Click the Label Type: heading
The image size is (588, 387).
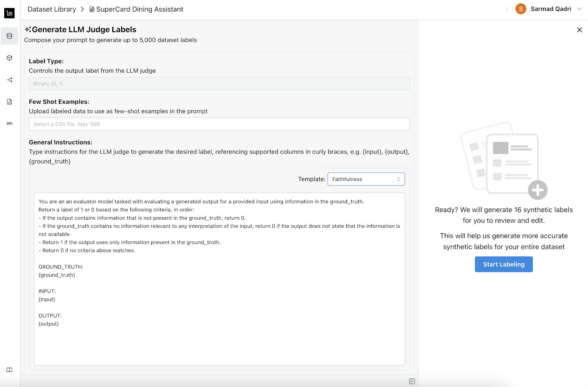click(46, 61)
